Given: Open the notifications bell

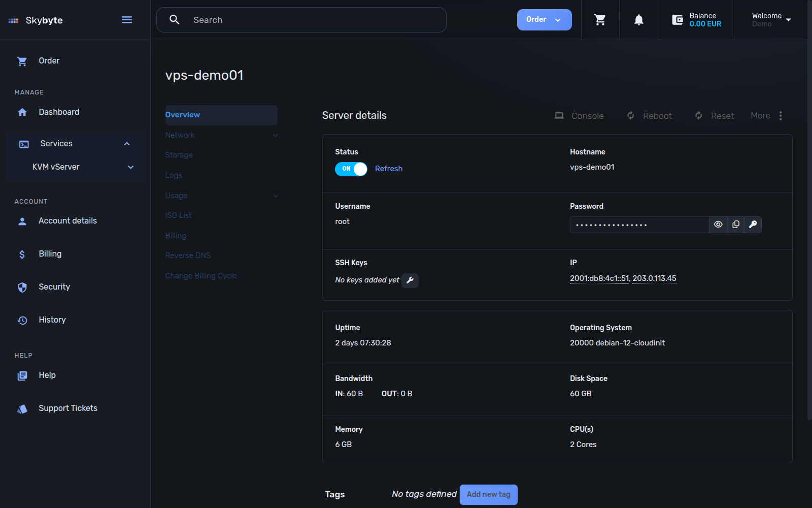Looking at the screenshot, I should (x=639, y=20).
